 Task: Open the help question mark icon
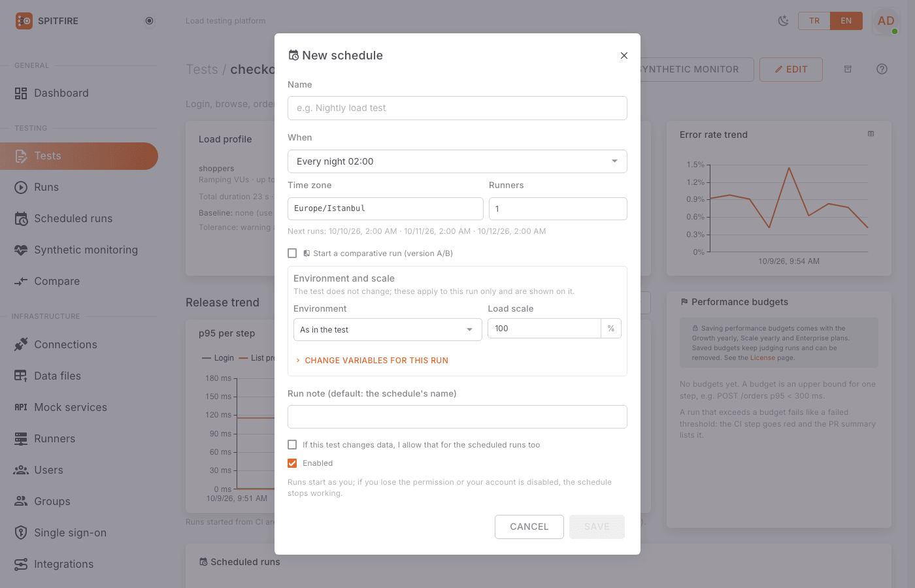tap(882, 69)
